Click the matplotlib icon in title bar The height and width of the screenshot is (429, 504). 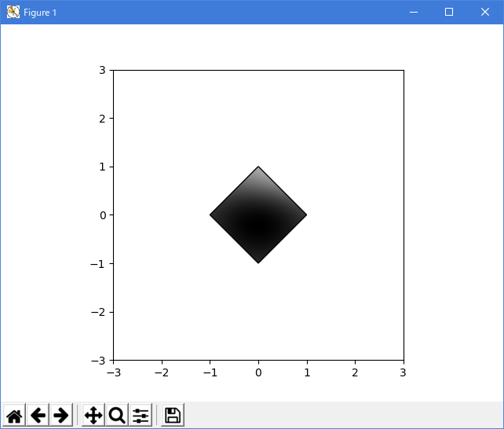coord(13,13)
